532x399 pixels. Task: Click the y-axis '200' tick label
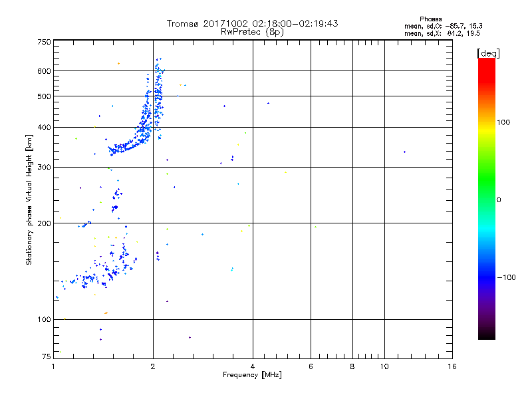coord(44,223)
